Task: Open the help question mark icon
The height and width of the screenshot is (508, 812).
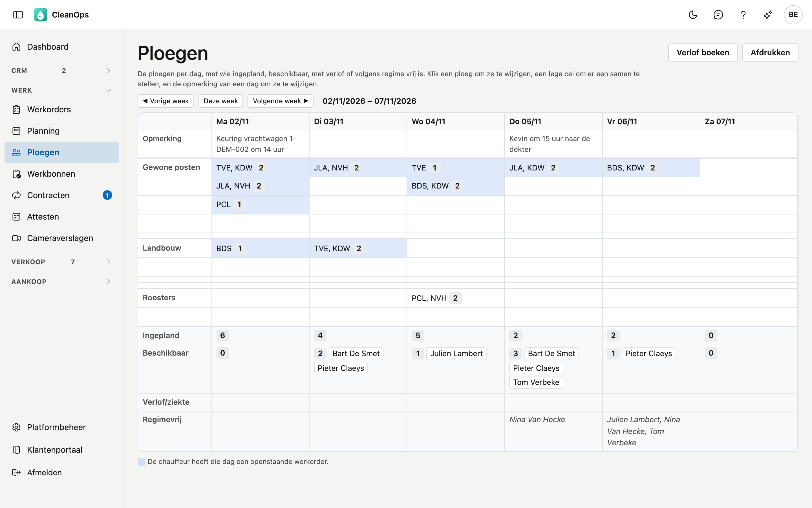Action: tap(743, 14)
